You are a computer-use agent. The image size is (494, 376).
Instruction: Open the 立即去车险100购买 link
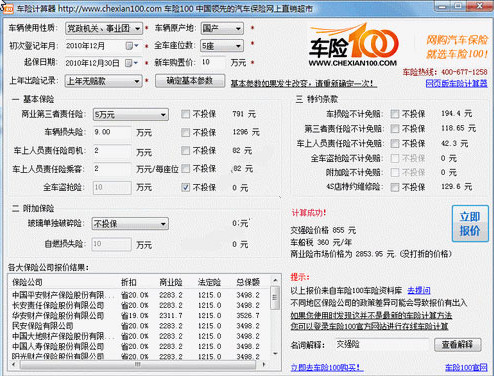(x=327, y=367)
